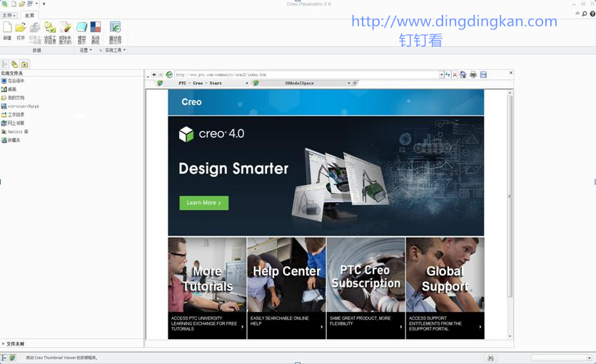Toggle browser display icon in status bar
Screen dimensions: 596x364
tap(13, 358)
